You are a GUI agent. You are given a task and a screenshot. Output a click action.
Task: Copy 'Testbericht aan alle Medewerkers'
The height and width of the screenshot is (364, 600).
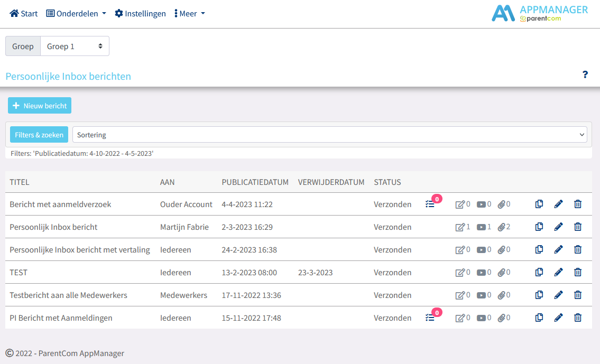coord(539,295)
